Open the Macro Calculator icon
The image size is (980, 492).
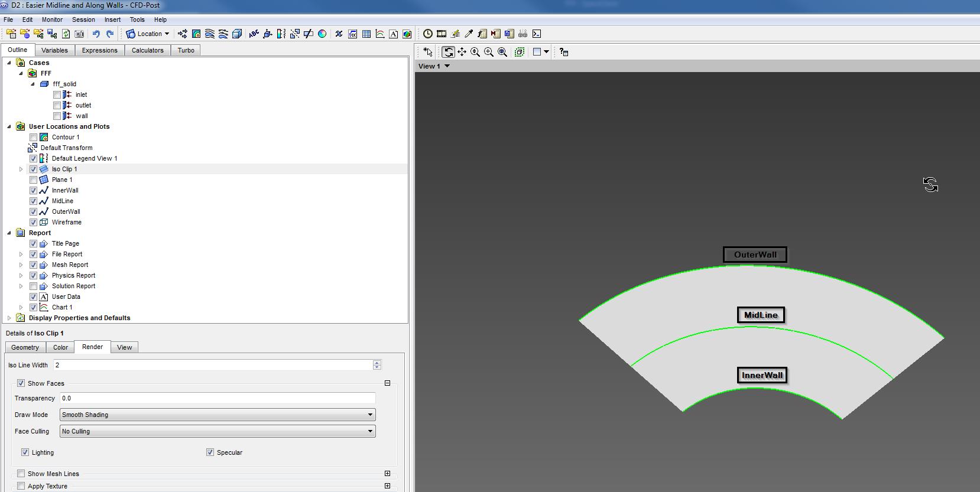pos(496,34)
